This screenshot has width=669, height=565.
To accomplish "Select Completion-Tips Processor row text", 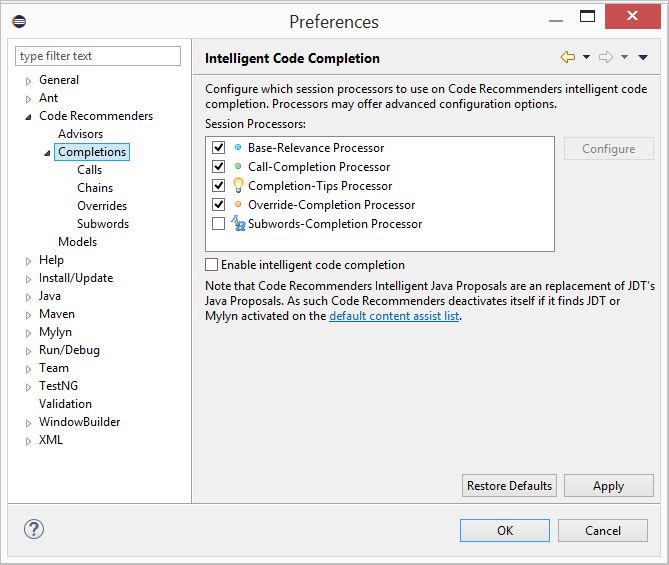I will 320,186.
